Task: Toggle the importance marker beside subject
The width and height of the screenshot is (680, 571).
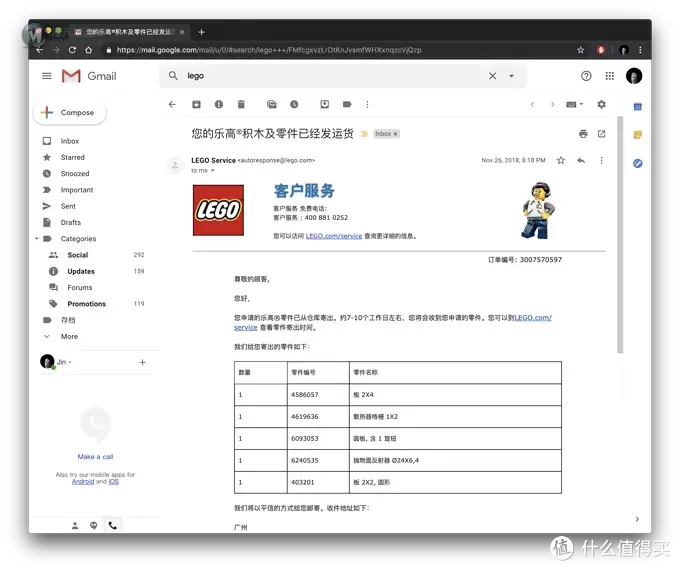Action: (364, 133)
